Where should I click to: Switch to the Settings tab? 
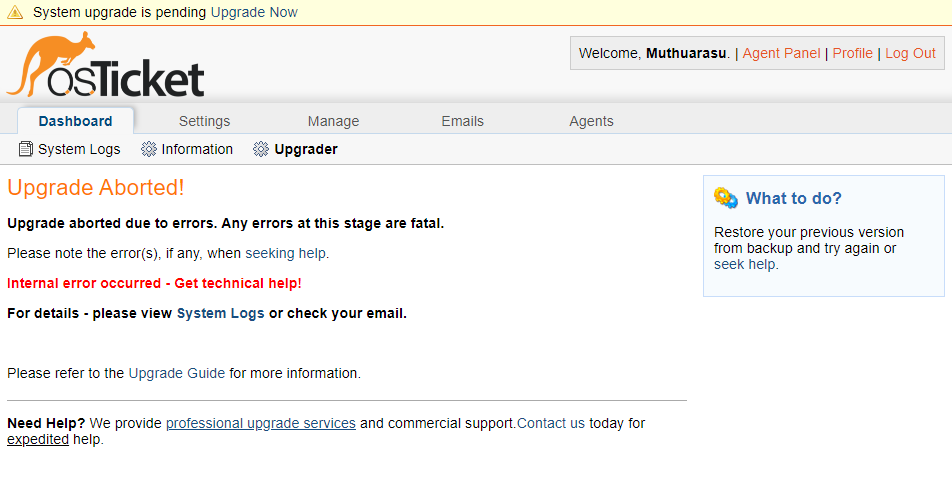tap(204, 121)
